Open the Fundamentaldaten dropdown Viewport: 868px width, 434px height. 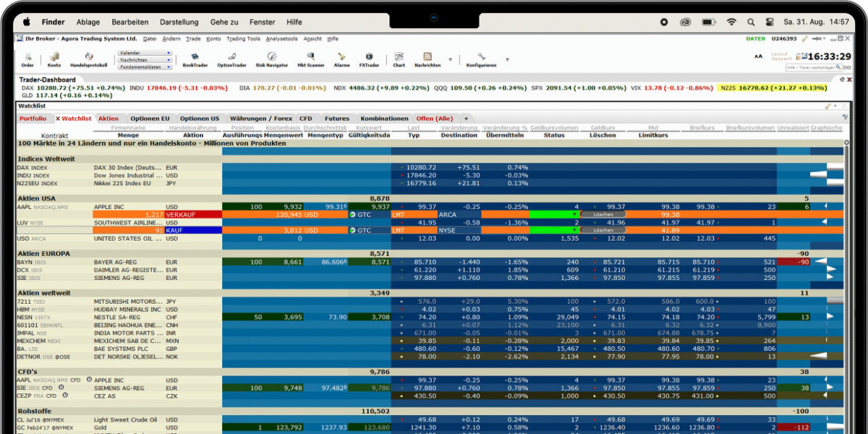pyautogui.click(x=145, y=67)
